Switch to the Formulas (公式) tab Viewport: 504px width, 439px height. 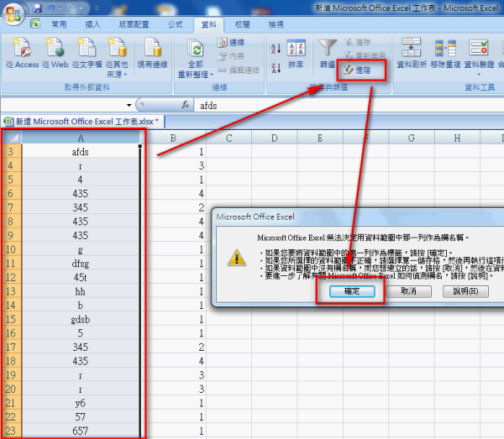click(175, 25)
